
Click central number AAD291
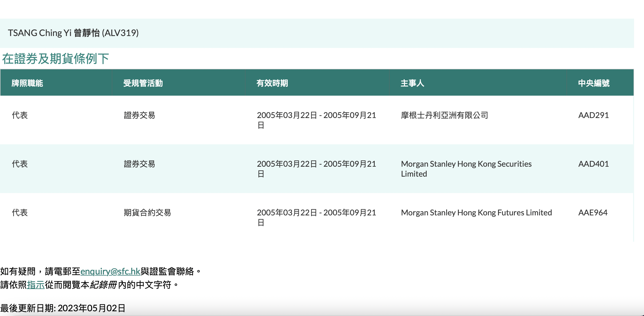tap(594, 115)
